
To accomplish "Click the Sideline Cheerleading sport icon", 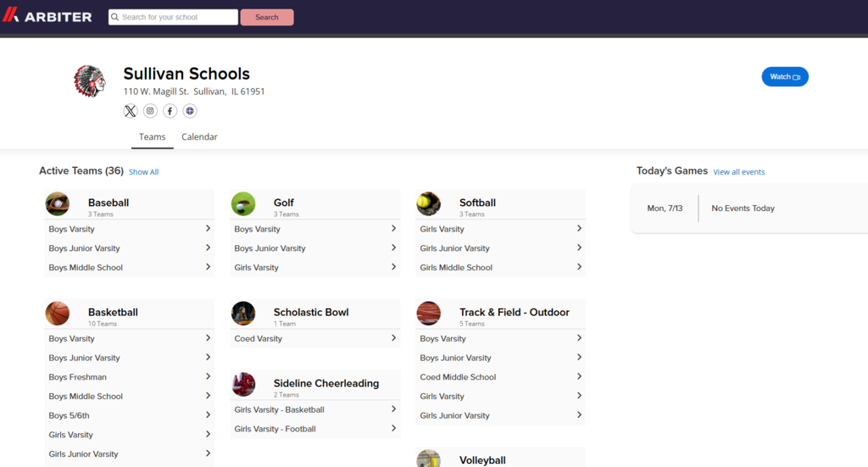I will [243, 384].
